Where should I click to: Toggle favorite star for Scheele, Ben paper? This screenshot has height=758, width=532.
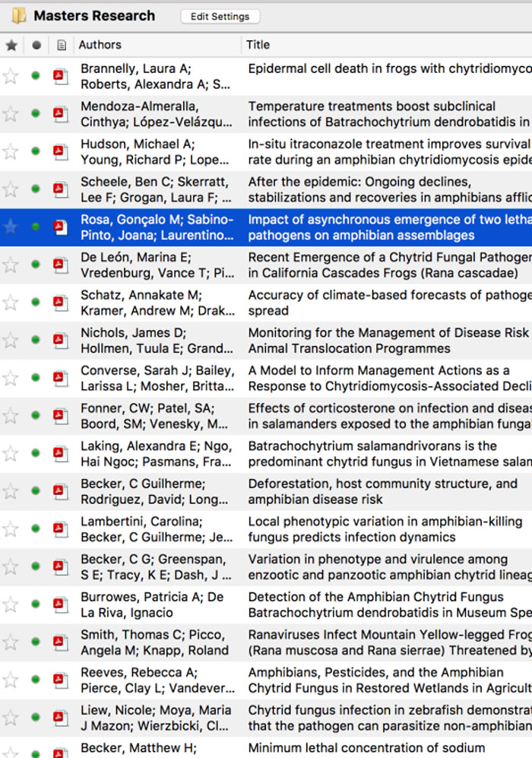tap(11, 189)
